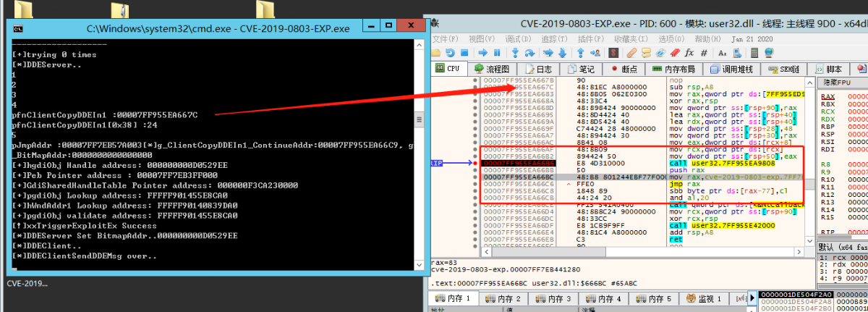The width and height of the screenshot is (868, 312).
Task: Toggle breakpoint dot at address 00007FF955EA66D4
Action: click(475, 210)
